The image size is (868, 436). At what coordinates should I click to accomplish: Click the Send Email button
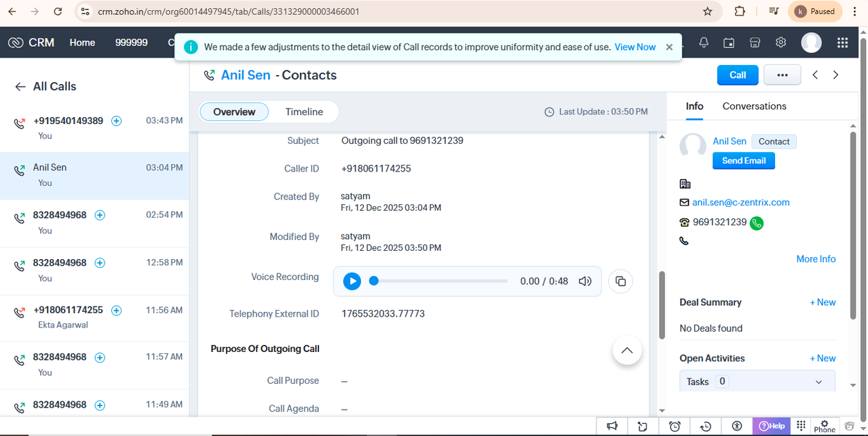(743, 161)
